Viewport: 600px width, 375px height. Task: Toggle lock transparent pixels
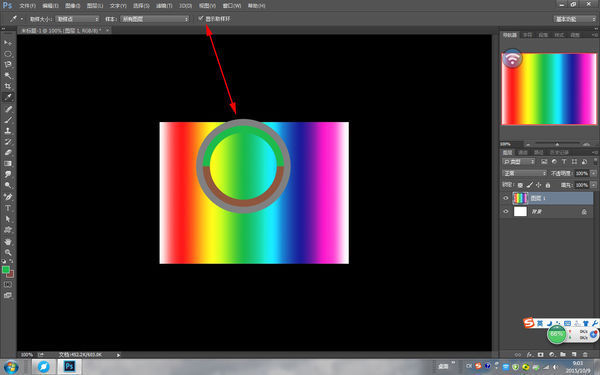click(x=520, y=185)
